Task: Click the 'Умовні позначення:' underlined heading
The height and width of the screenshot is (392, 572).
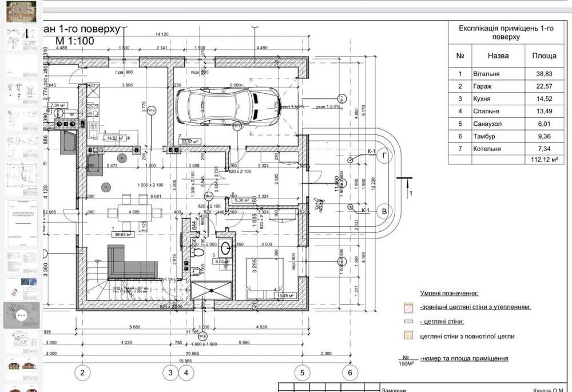Action: click(449, 292)
